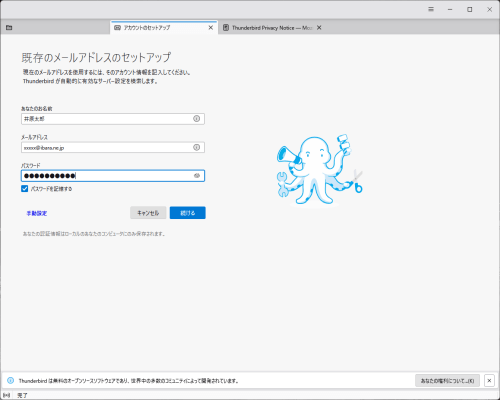
Task: Click the setup tab's envelope icon
Action: pos(117,28)
